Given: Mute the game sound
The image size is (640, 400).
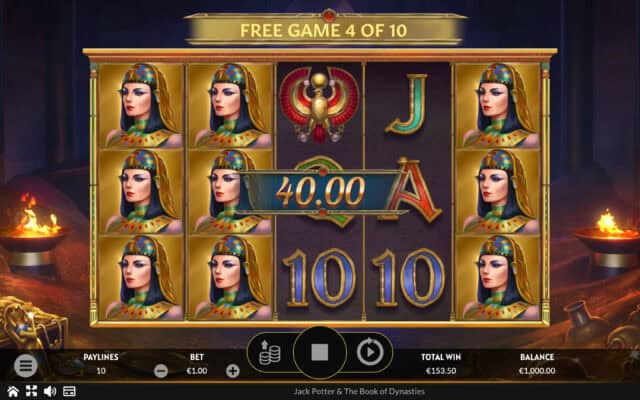Looking at the screenshot, I should tap(50, 391).
